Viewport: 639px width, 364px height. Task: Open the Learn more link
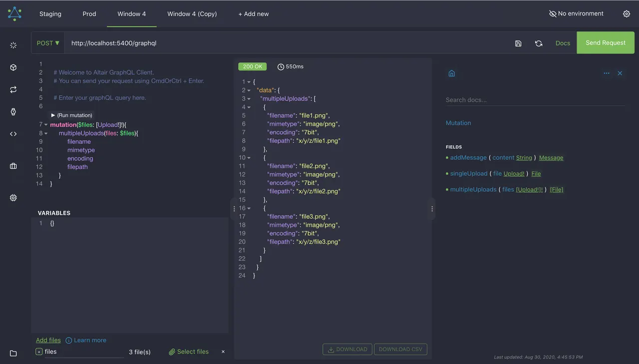pos(86,340)
